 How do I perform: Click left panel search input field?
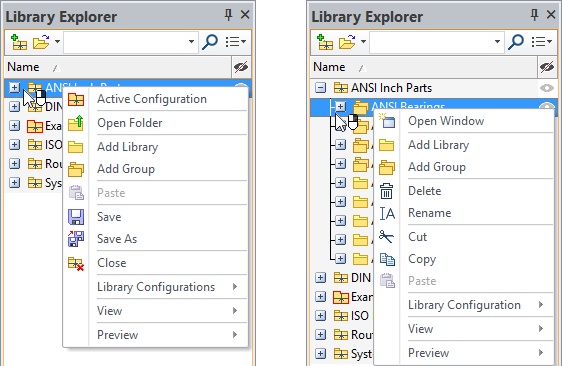tap(125, 42)
